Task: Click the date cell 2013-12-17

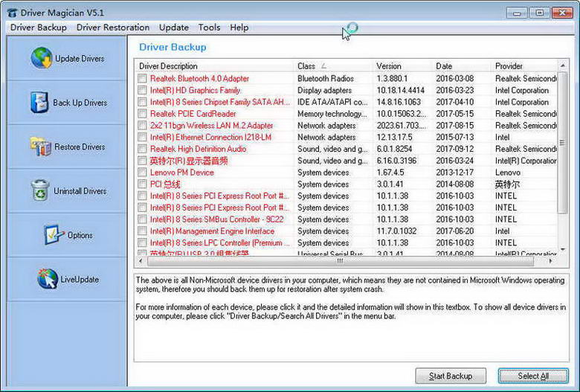Action: [x=454, y=172]
